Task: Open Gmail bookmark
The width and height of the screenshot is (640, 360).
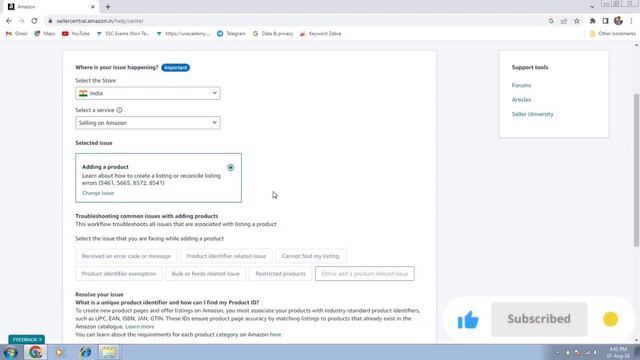Action: 16,33
